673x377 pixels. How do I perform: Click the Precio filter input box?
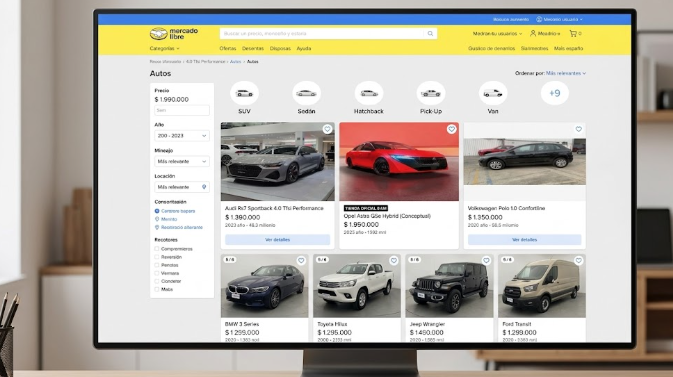pyautogui.click(x=182, y=110)
